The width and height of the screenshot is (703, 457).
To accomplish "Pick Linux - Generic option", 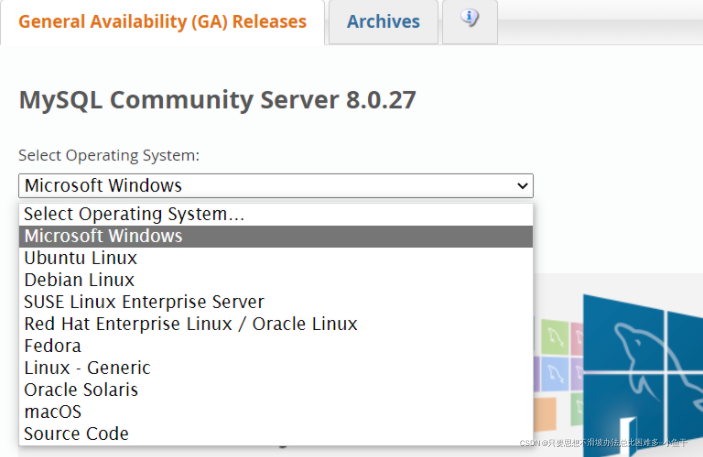I will click(276, 368).
